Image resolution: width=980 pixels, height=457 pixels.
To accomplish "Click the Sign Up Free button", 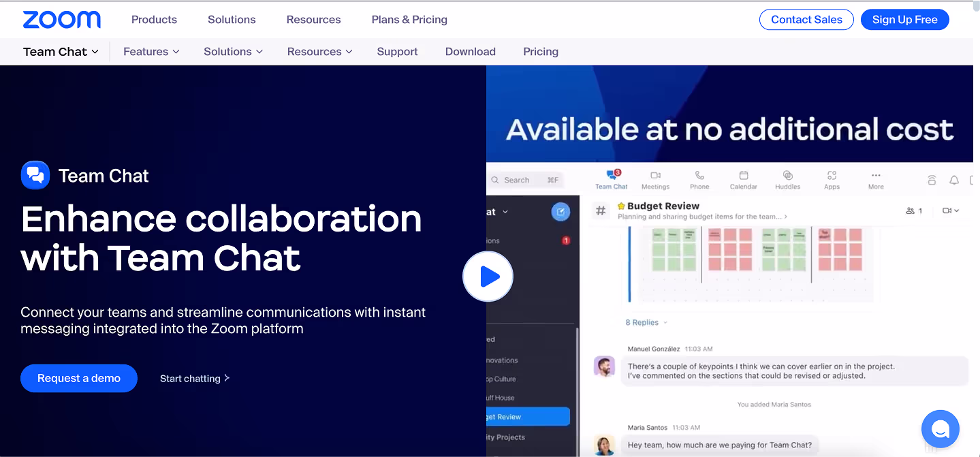I will pos(904,20).
